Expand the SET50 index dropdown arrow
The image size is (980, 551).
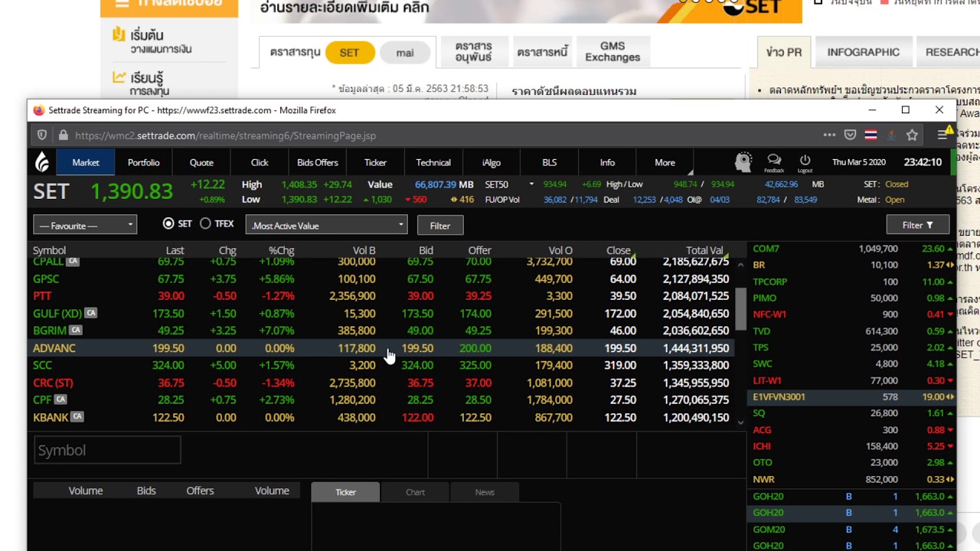click(x=531, y=184)
